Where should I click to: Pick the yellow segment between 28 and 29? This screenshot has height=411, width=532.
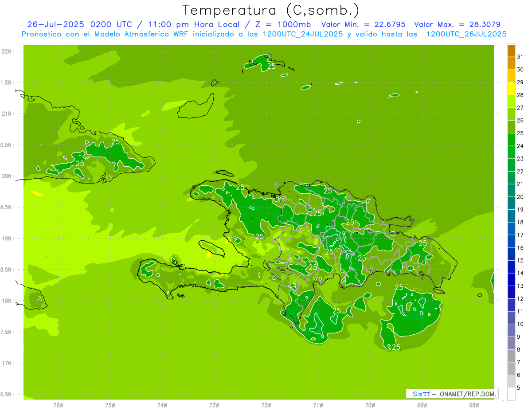coord(511,89)
